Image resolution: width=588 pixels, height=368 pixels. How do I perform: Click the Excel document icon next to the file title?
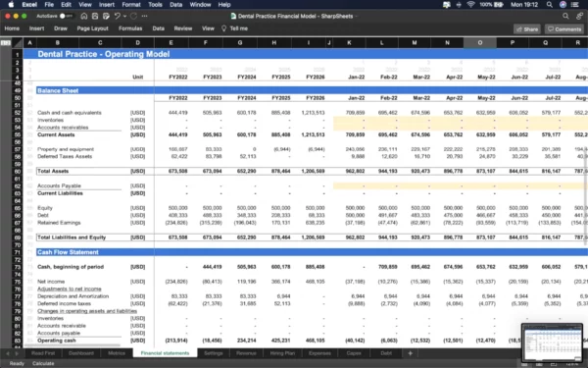pos(233,16)
